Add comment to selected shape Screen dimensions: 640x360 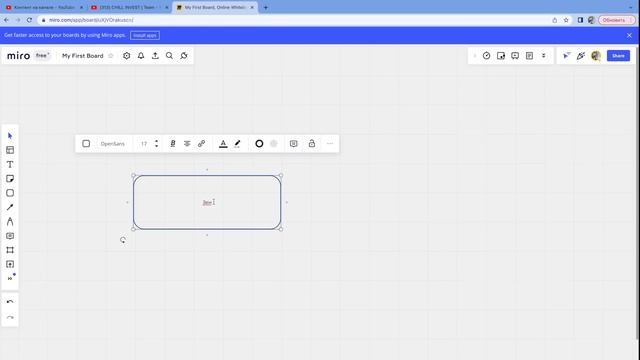[x=293, y=144]
